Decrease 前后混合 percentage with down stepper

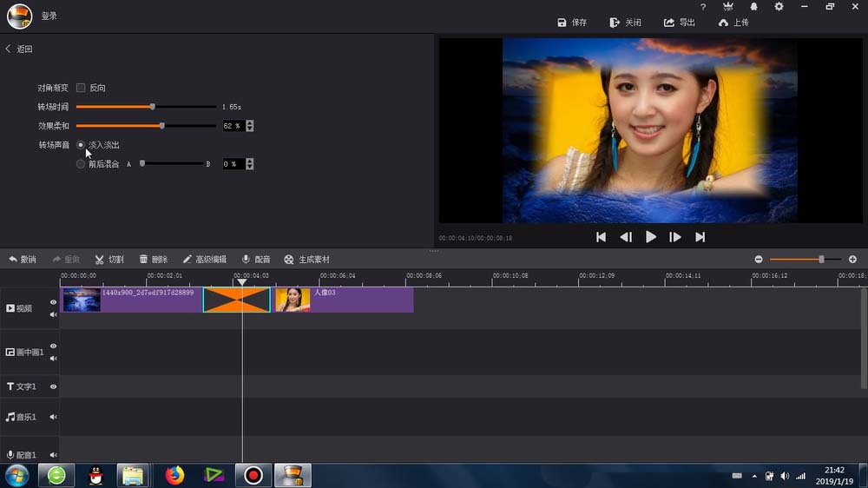click(250, 167)
